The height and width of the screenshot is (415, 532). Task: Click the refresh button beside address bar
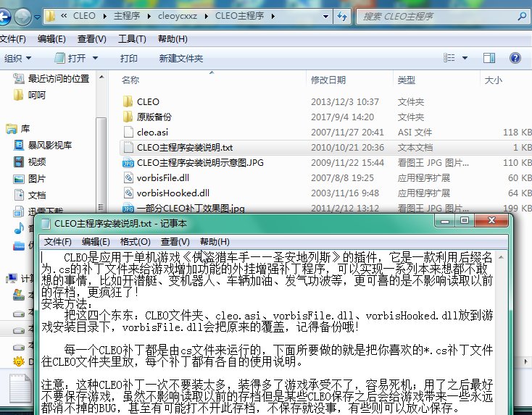point(342,16)
